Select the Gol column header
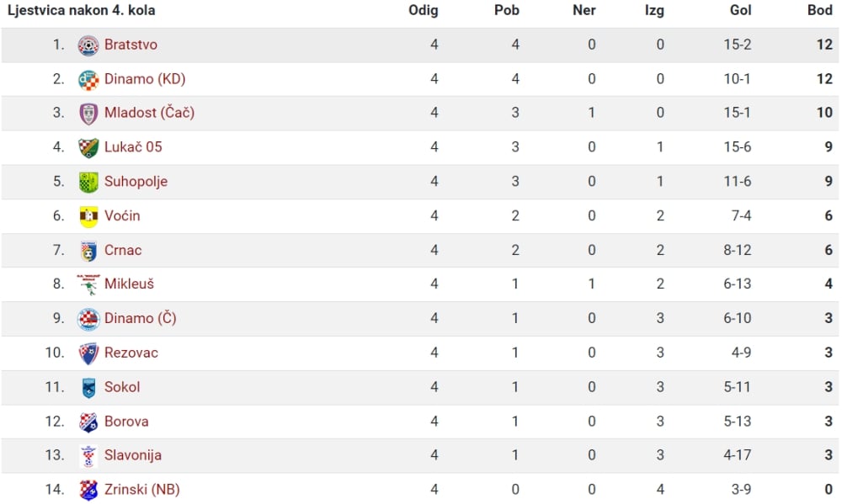This screenshot has height=504, width=842. (x=740, y=10)
